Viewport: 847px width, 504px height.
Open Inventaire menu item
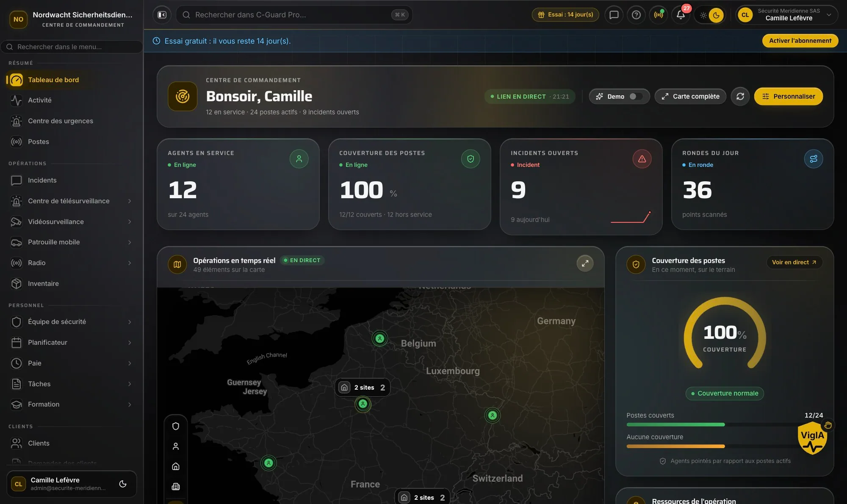coord(71,284)
